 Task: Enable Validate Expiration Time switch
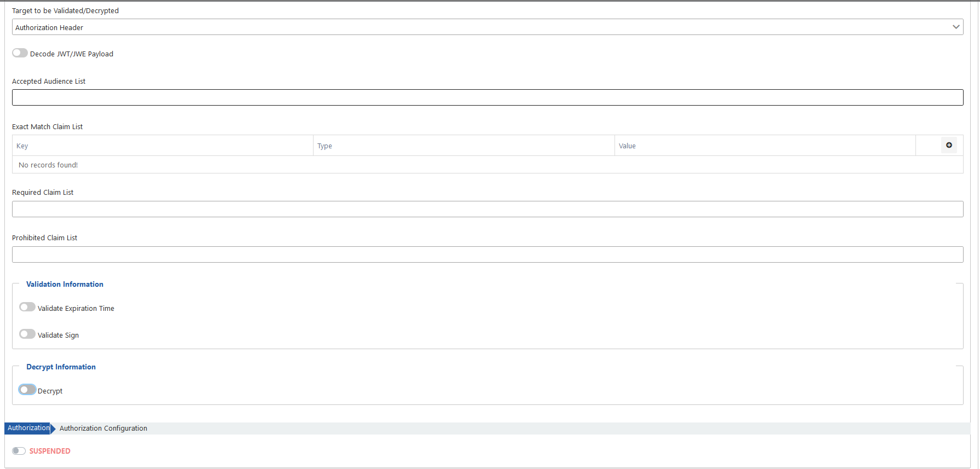point(27,307)
